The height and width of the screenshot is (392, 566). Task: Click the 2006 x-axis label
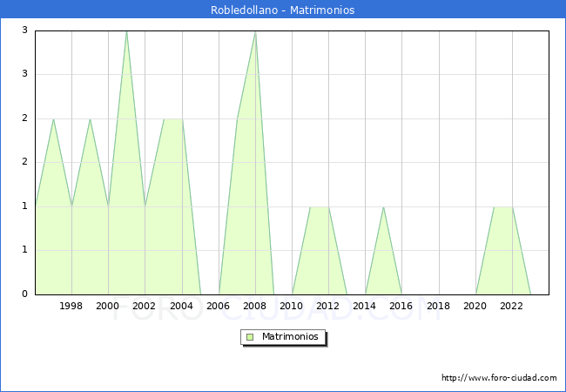click(x=218, y=306)
